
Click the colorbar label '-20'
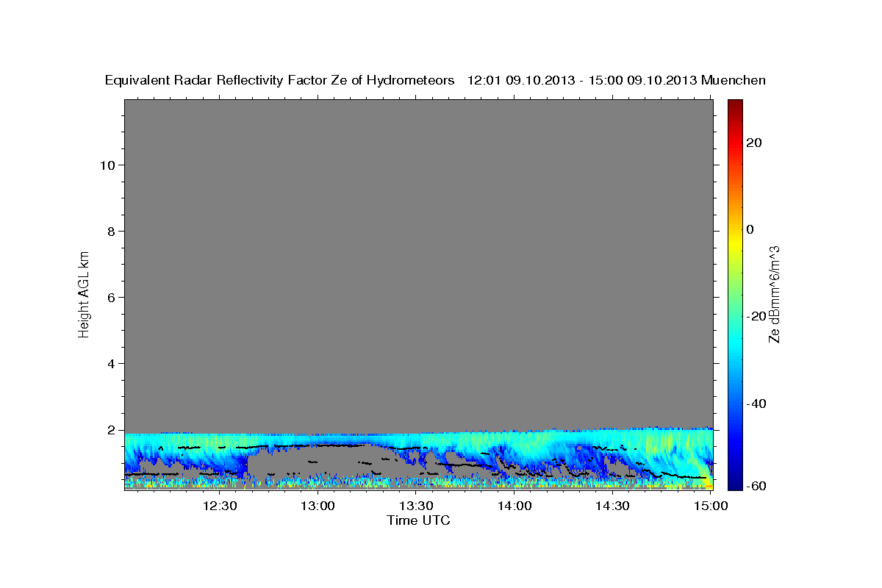click(755, 316)
